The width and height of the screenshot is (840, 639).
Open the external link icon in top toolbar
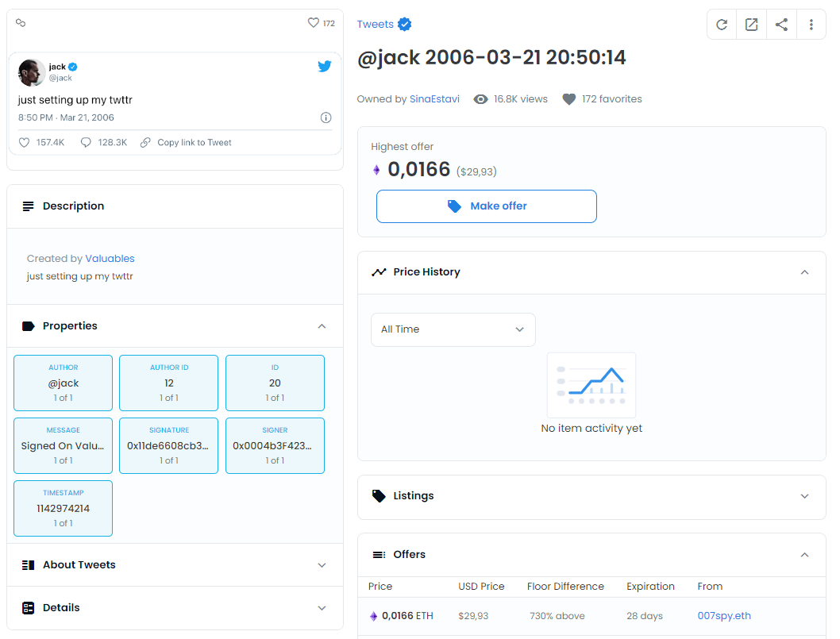[752, 24]
